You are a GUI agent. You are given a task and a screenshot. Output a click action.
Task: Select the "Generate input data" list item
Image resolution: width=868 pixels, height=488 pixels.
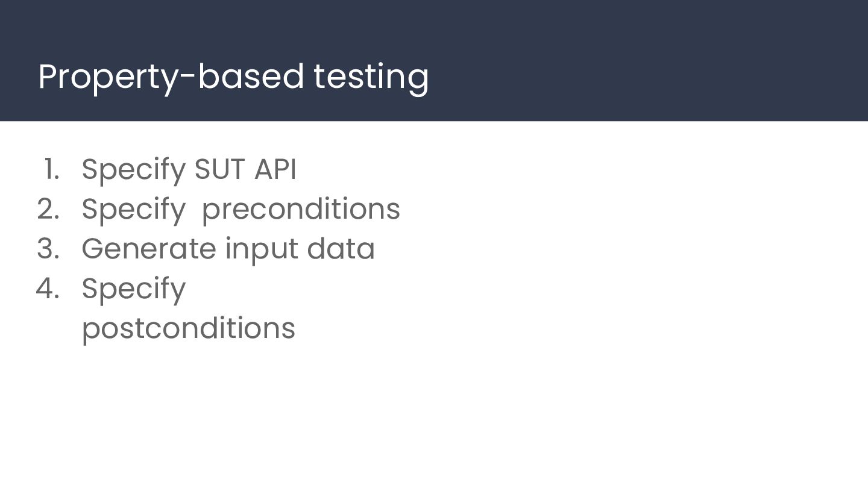coord(228,249)
